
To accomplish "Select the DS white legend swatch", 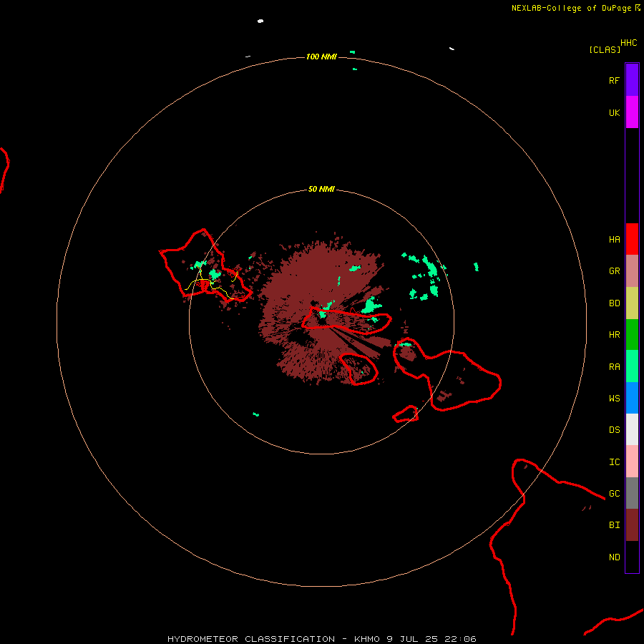I will click(x=632, y=429).
